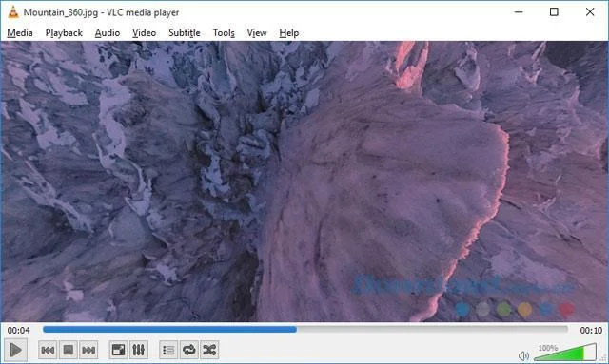Start playback with the Play button

pyautogui.click(x=15, y=350)
